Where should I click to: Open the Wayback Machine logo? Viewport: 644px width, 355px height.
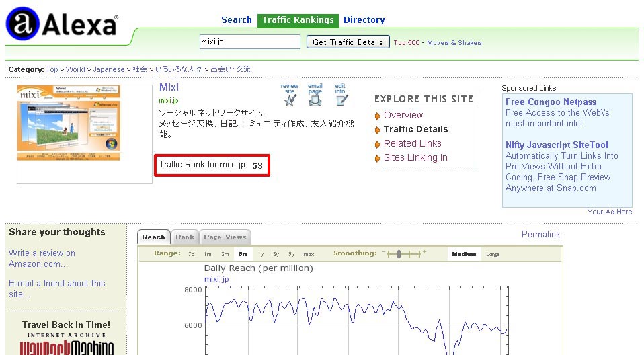click(65, 348)
